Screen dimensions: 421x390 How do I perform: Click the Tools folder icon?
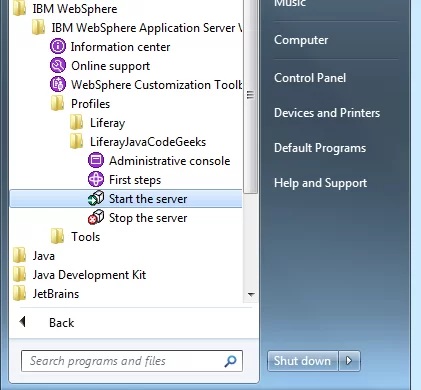point(57,236)
